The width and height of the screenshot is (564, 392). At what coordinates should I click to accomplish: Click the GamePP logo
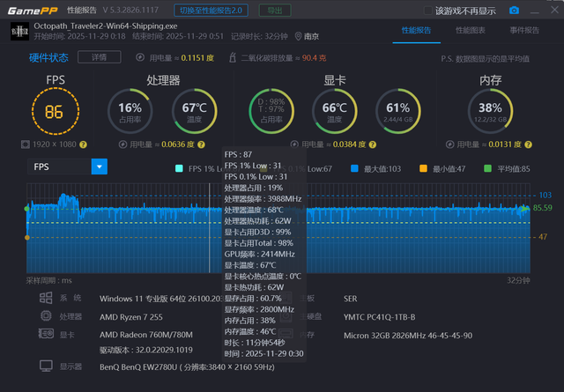click(33, 11)
